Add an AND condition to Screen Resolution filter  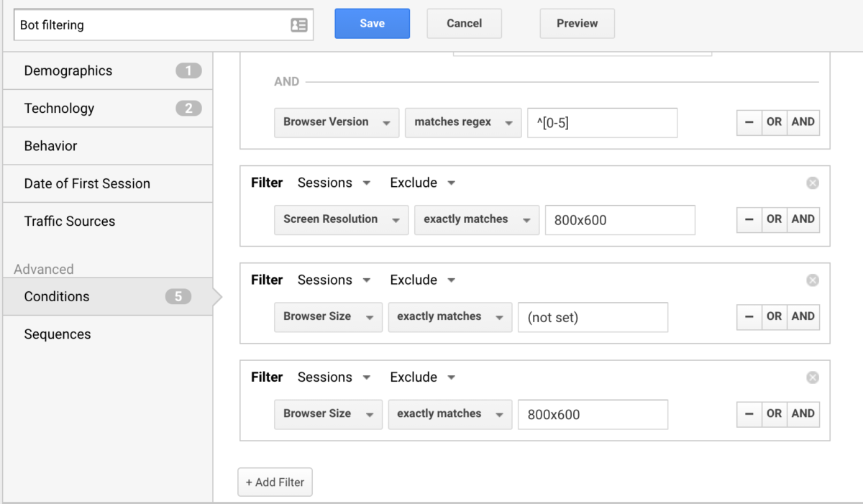803,219
